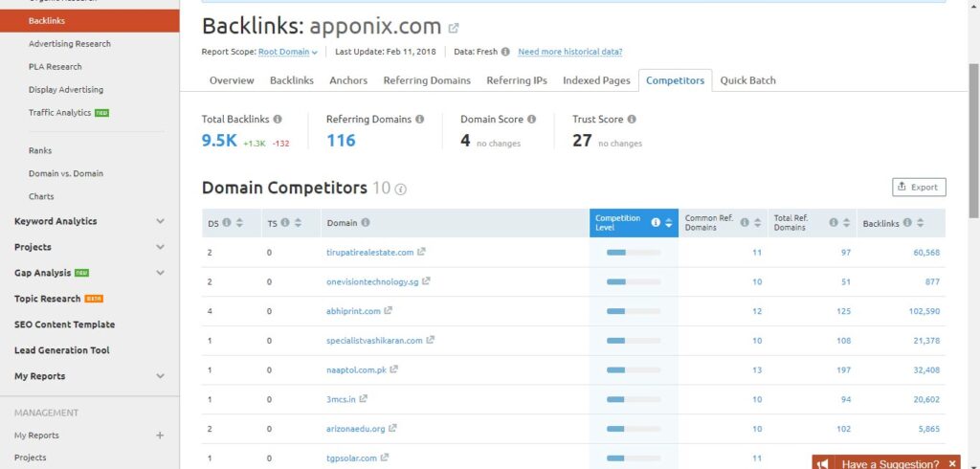
Task: Sort table by TS column
Action: (x=298, y=223)
